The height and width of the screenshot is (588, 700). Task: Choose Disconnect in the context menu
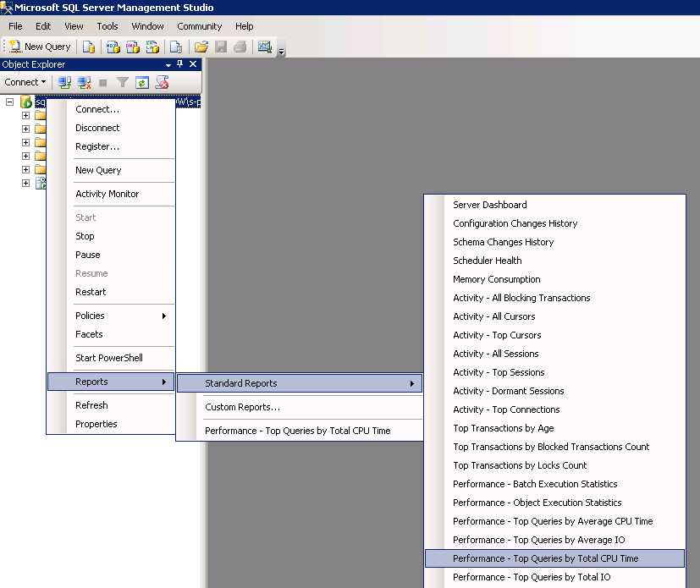[x=111, y=128]
